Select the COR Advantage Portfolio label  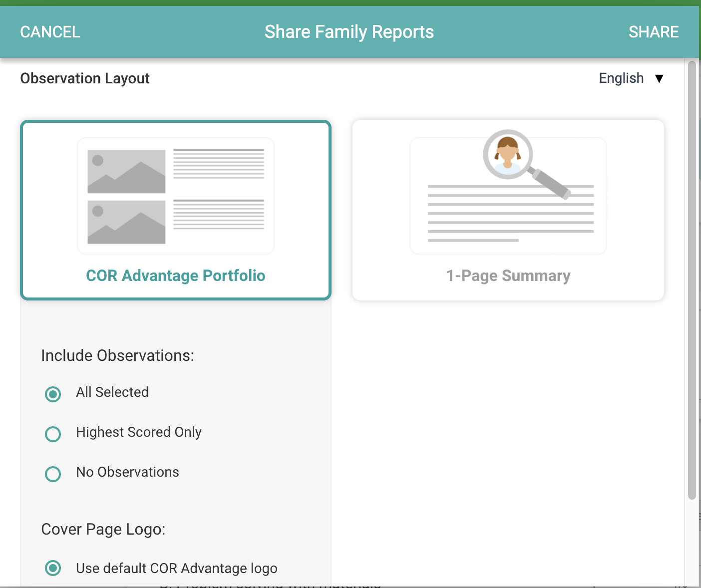(x=175, y=276)
